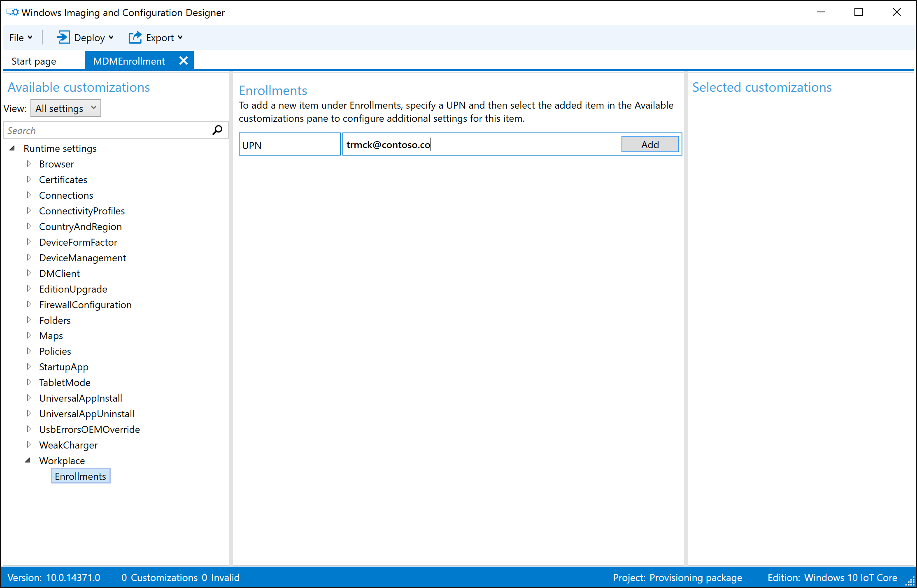Click the Deploy arrow icon
This screenshot has width=917, height=588.
click(63, 37)
